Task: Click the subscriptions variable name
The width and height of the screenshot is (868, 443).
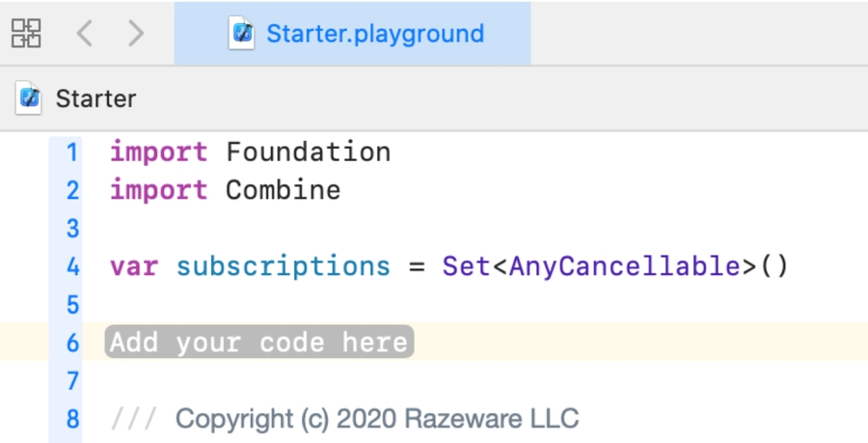Action: point(283,266)
